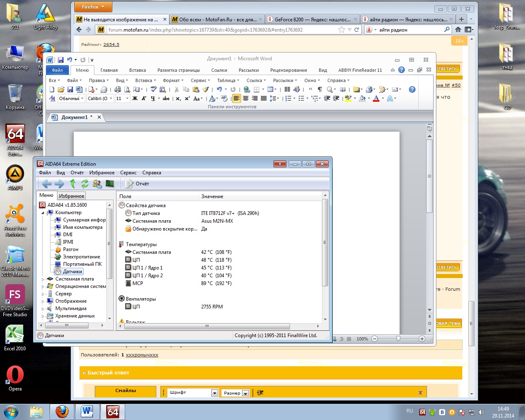The image size is (525, 420).
Task: Open the orange Firefox menu button
Action: tap(93, 7)
